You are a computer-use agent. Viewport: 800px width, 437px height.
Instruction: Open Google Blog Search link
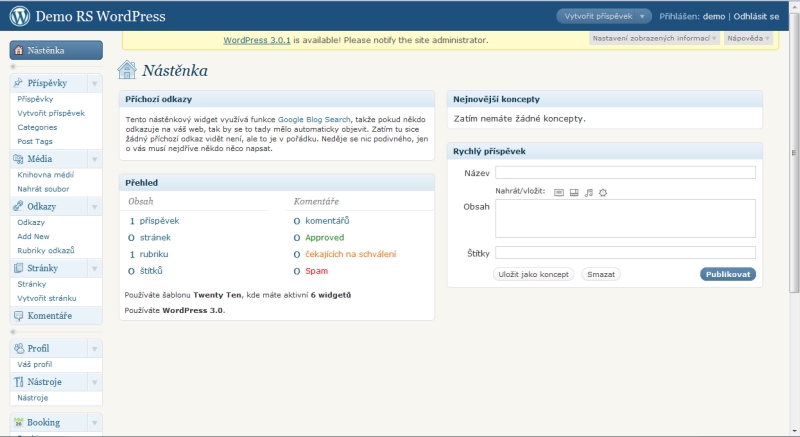(314, 119)
